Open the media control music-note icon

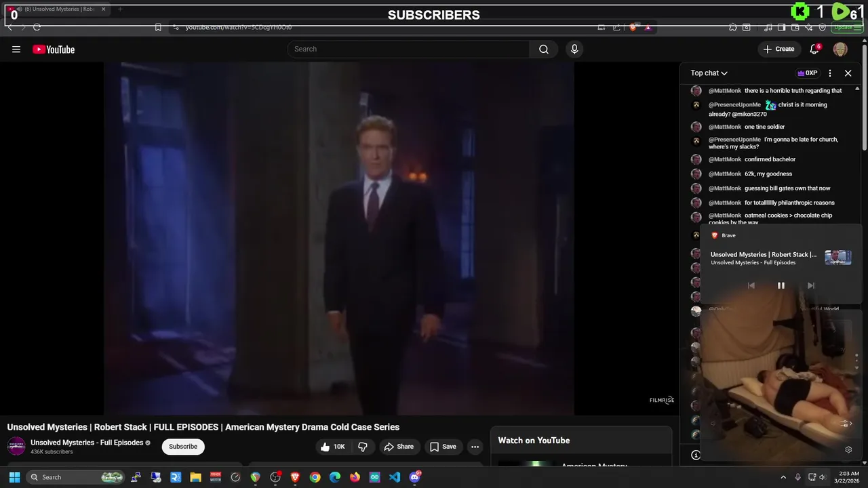pyautogui.click(x=768, y=27)
